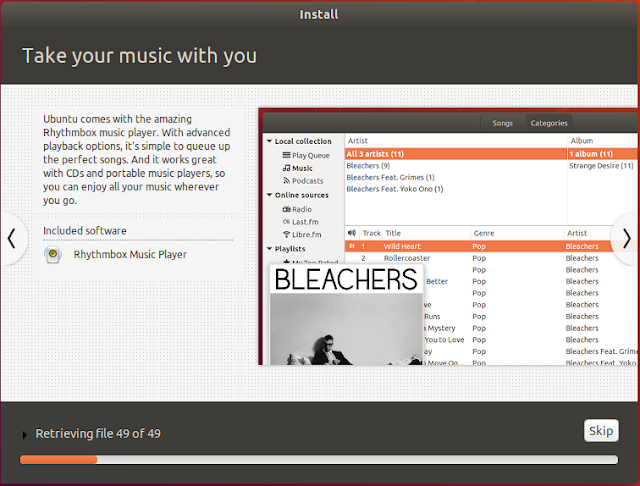Collapse the Online sources tree

tap(269, 195)
